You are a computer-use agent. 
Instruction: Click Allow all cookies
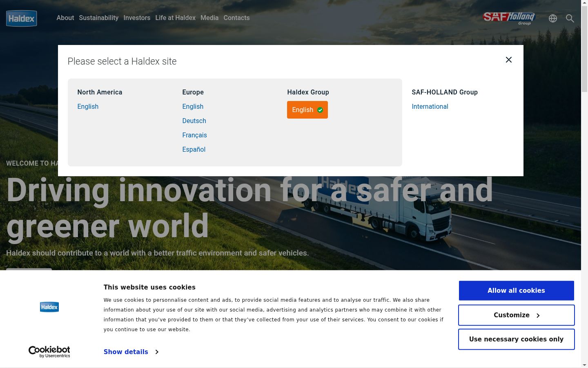click(x=517, y=291)
